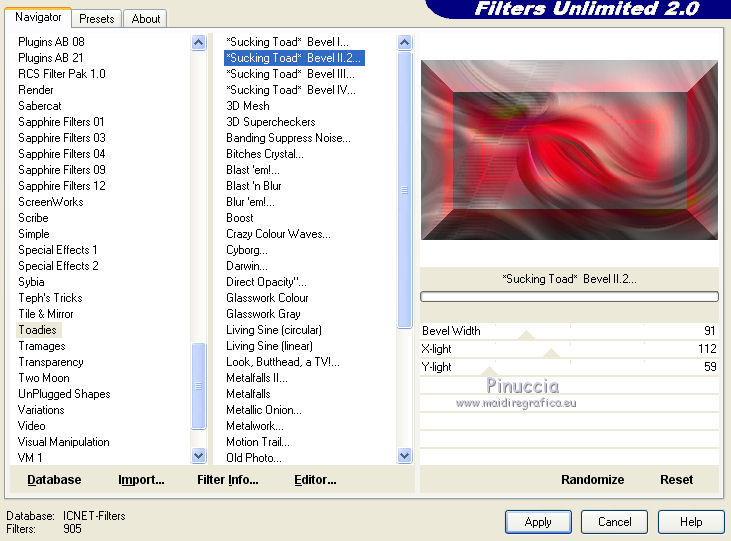This screenshot has height=541, width=731.
Task: Select Sapphire Filters 12 category
Action: pyautogui.click(x=62, y=186)
